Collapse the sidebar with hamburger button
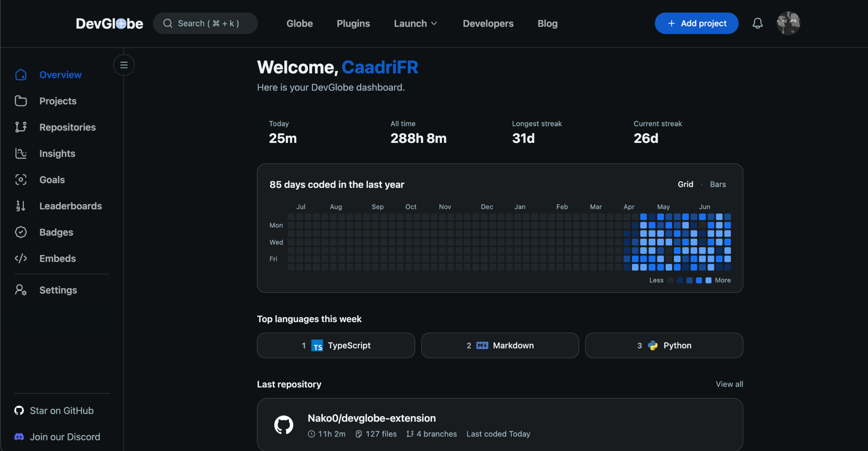The height and width of the screenshot is (451, 868). coord(124,65)
